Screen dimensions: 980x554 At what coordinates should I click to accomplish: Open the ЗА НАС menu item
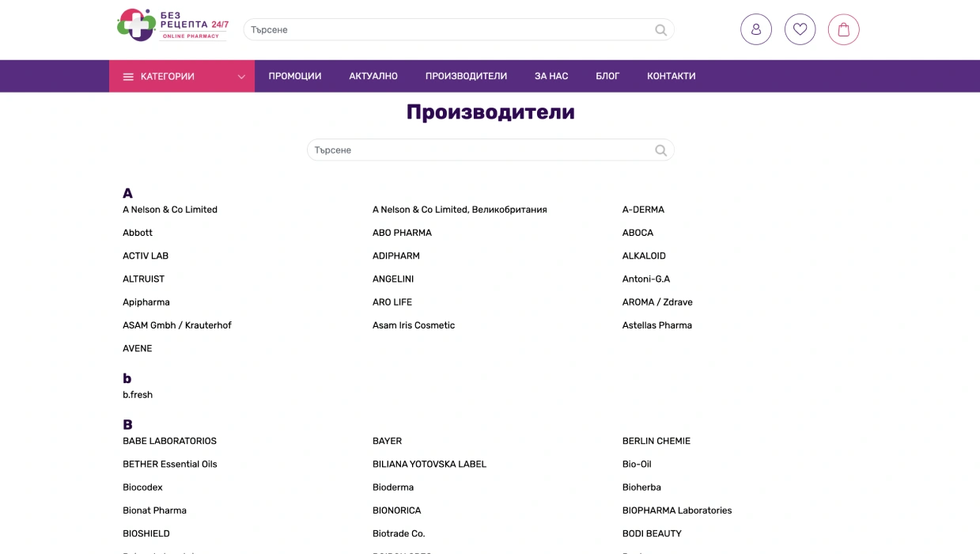(551, 76)
